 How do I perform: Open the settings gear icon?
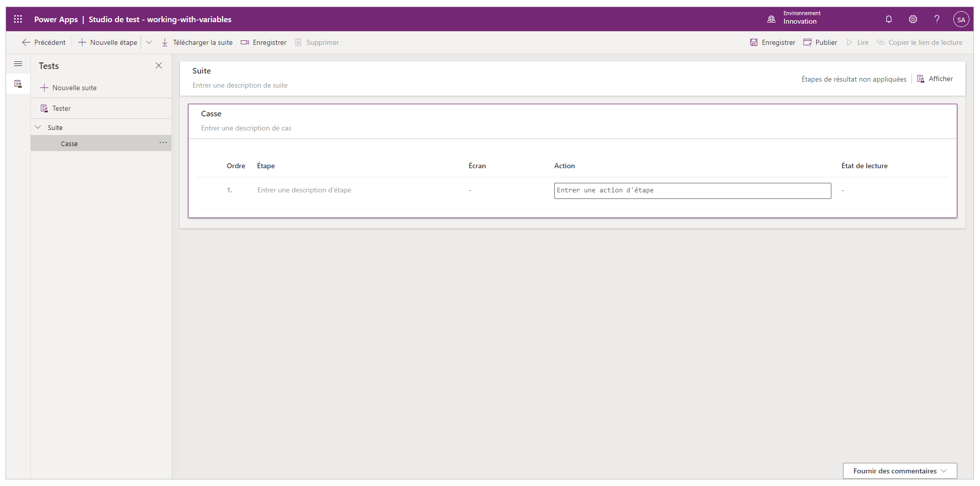click(913, 19)
